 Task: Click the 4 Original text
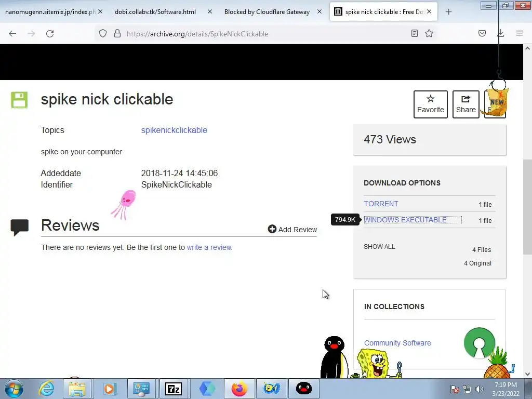tap(477, 263)
